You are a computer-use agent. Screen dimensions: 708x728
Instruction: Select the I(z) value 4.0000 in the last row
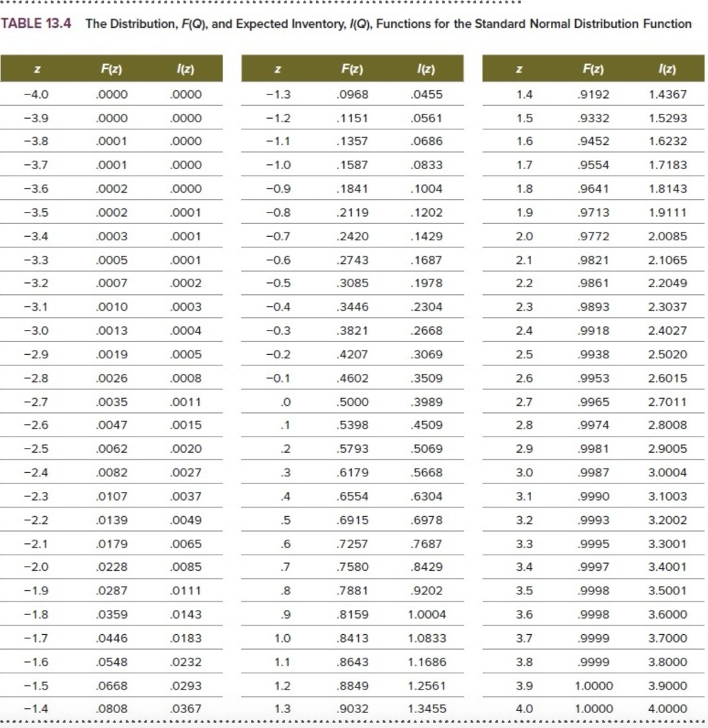pyautogui.click(x=667, y=709)
